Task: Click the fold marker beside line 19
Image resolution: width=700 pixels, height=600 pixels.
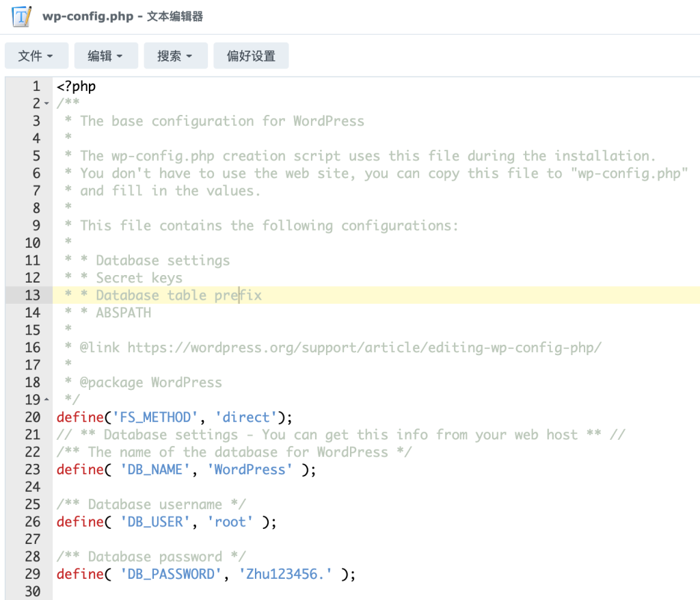Action: tap(46, 400)
